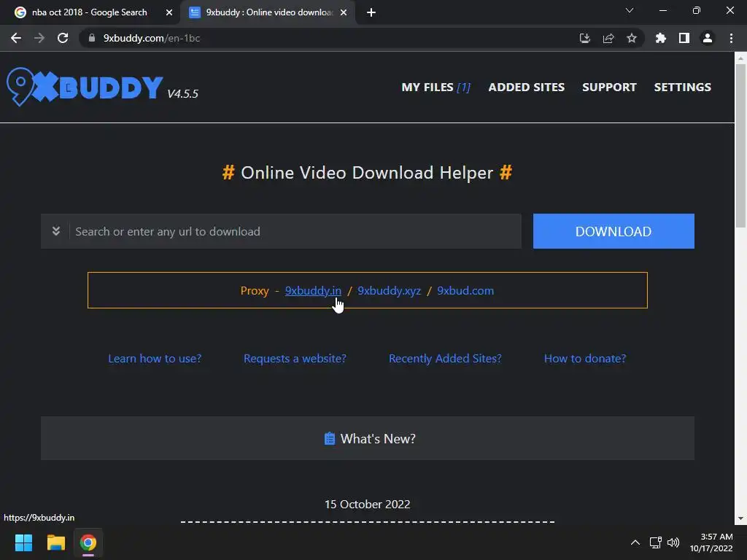The image size is (747, 560).
Task: Go back to previous page
Action: [x=16, y=38]
